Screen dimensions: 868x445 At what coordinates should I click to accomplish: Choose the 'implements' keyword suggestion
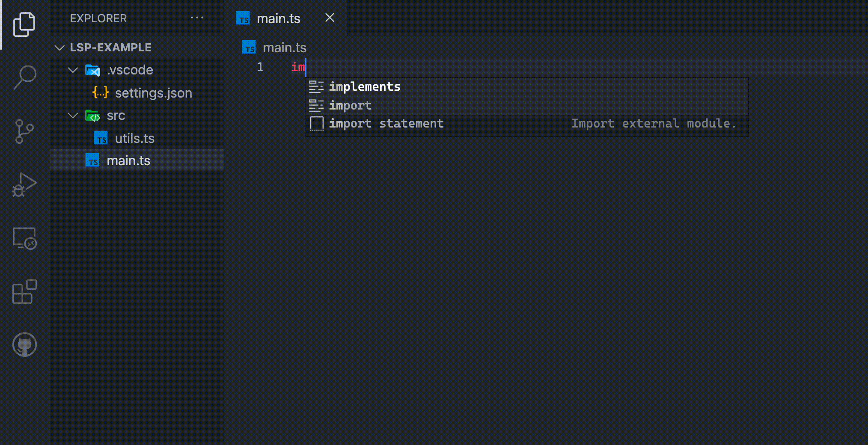pos(365,87)
